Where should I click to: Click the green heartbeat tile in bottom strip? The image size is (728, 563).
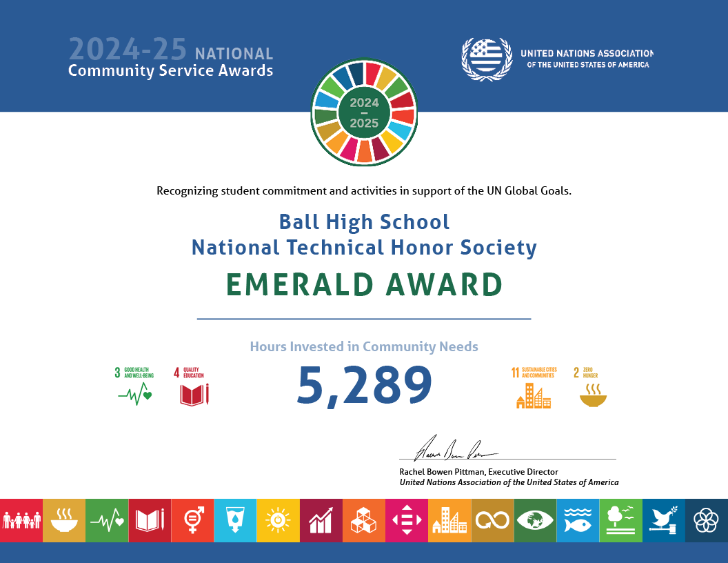(x=107, y=520)
